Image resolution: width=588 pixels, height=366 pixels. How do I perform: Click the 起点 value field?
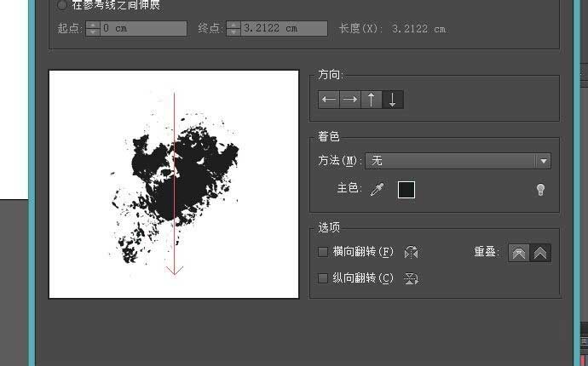pyautogui.click(x=143, y=28)
